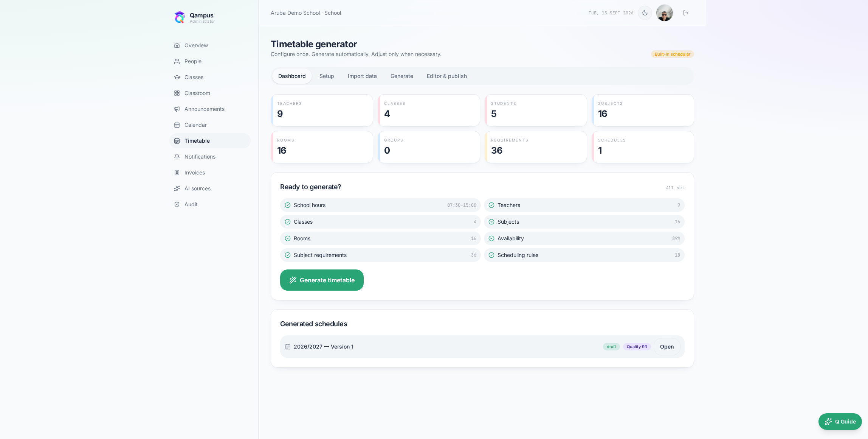Open the 2026/2027 Version 1 schedule
Image resolution: width=868 pixels, height=439 pixels.
coord(667,347)
